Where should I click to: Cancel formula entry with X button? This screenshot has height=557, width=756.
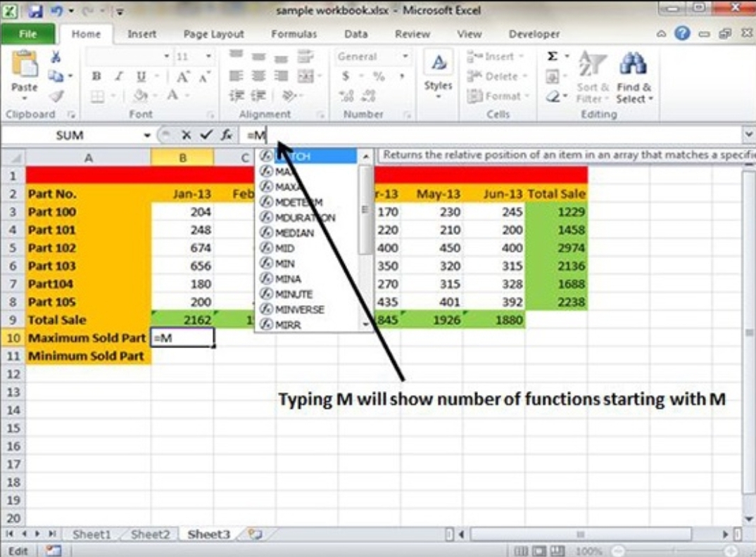point(186,135)
